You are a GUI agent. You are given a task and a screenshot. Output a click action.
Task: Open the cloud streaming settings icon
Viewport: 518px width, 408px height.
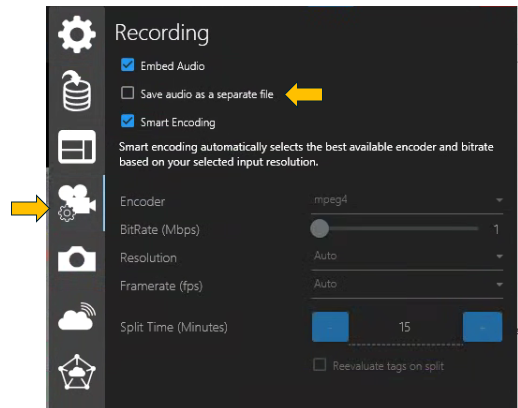(x=77, y=316)
